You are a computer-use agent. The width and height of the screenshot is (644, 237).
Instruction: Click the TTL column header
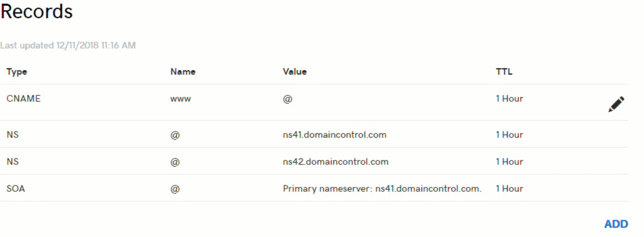(504, 72)
